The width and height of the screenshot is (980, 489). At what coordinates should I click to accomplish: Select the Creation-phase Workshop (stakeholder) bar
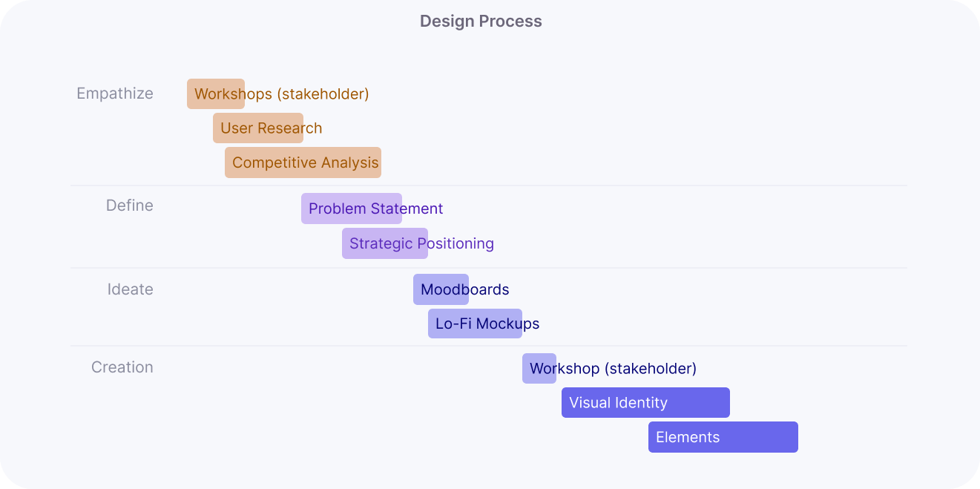coord(539,368)
